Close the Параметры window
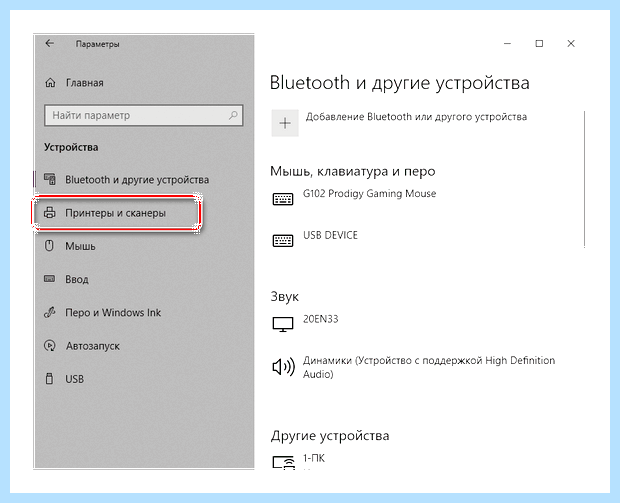620x503 pixels. coord(571,43)
